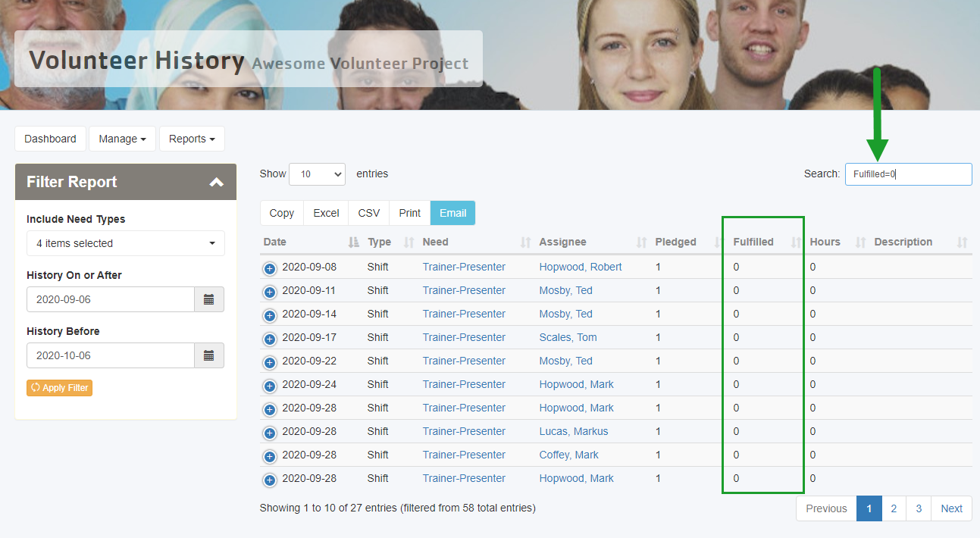Sort by Fulfilled column sort icon
Viewport: 980px width, 538px height.
(x=796, y=242)
